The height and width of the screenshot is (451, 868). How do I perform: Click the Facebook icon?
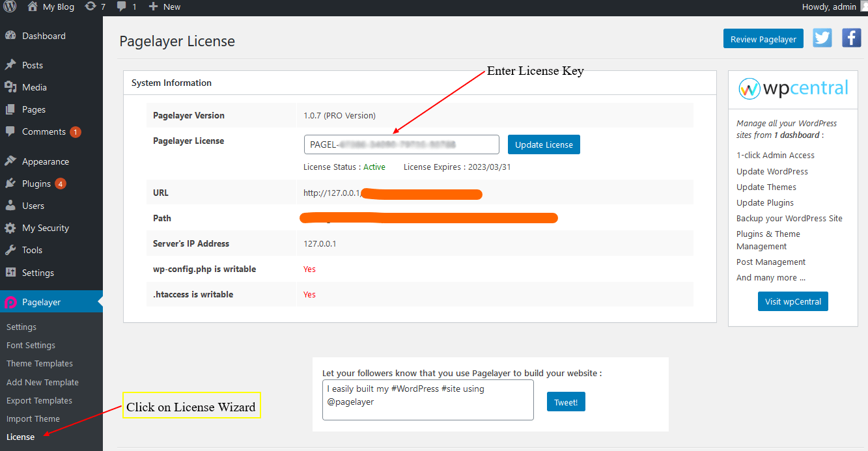[851, 38]
